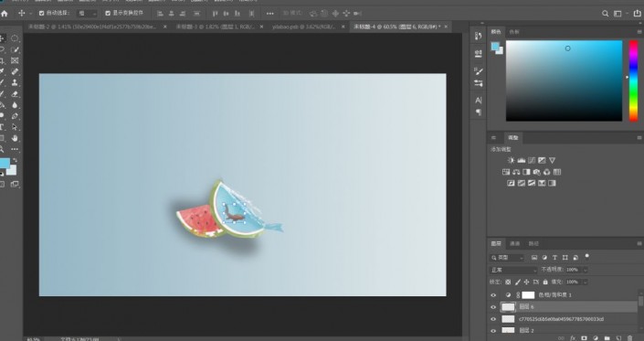Add a Curves adjustment

(x=532, y=160)
